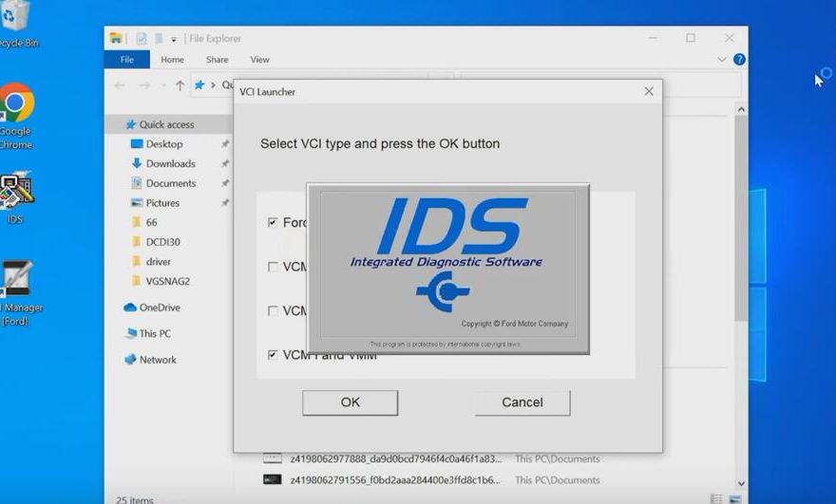The height and width of the screenshot is (504, 836).
Task: Toggle the VCM I and VMM checkbox
Action: pos(273,355)
